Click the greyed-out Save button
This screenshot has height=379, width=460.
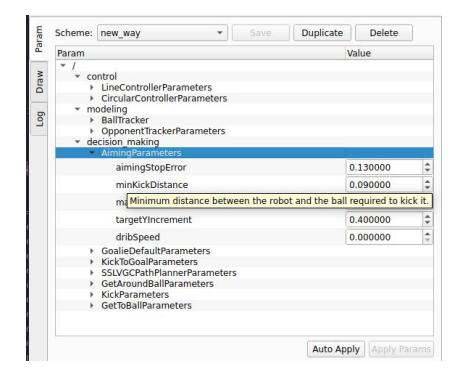coord(260,33)
